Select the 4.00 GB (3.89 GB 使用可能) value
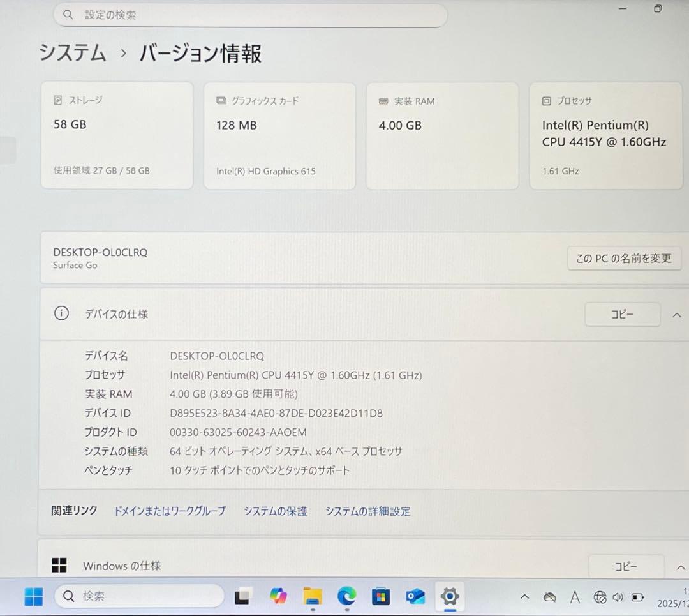Image resolution: width=689 pixels, height=616 pixels. tap(233, 394)
